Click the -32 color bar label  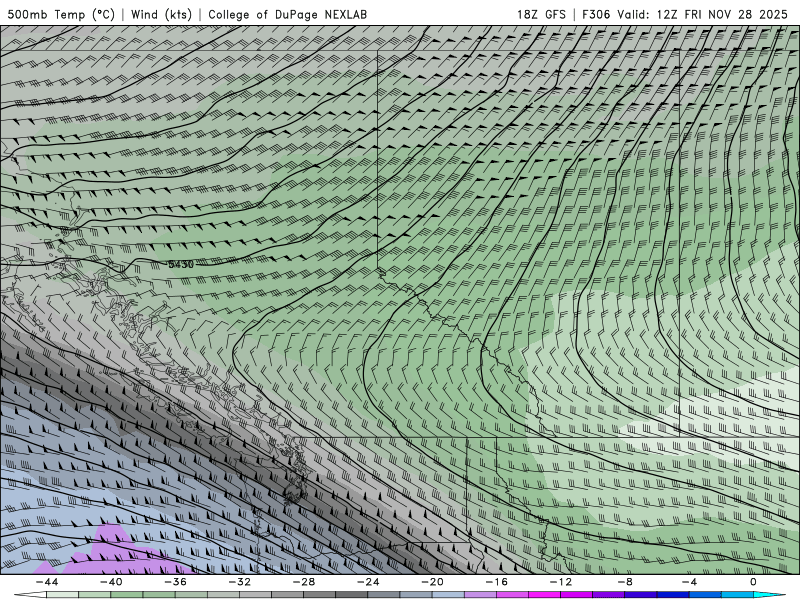tap(240, 582)
